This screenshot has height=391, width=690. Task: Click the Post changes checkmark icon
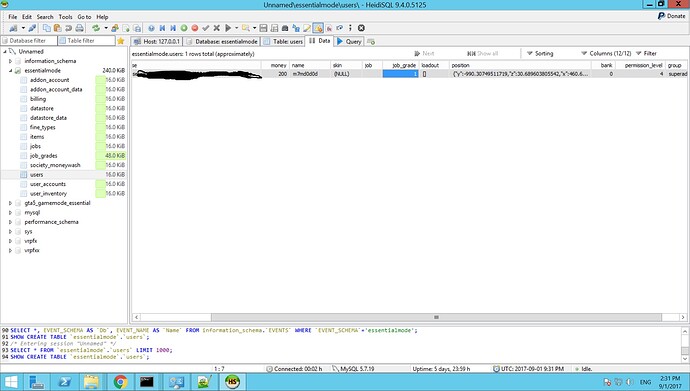pyautogui.click(x=206, y=28)
